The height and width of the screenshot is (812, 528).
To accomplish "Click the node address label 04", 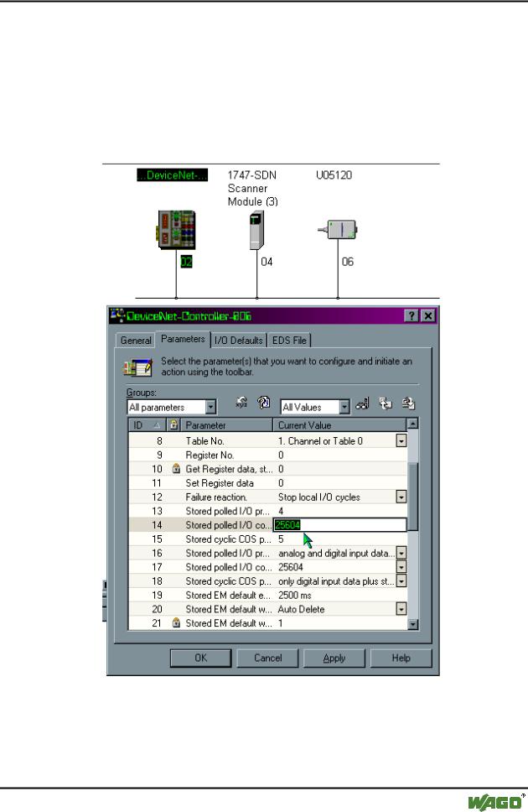I will click(x=267, y=262).
